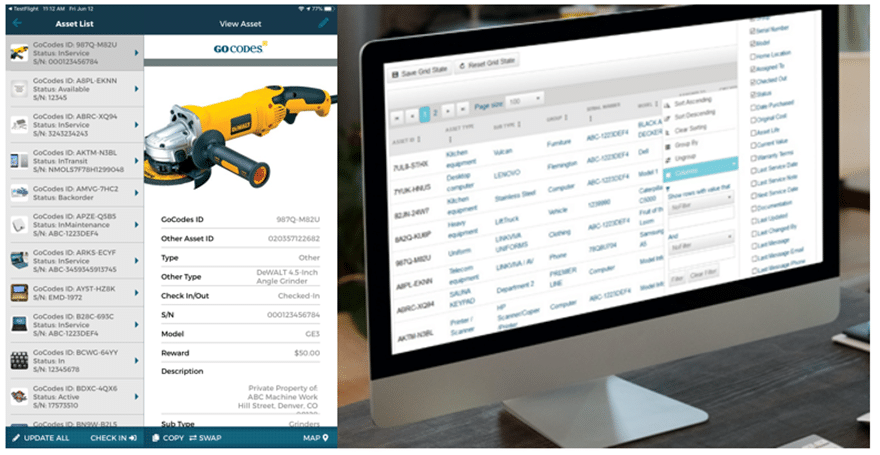Click the Reset Grid State button
The image size is (880, 455).
(x=489, y=67)
